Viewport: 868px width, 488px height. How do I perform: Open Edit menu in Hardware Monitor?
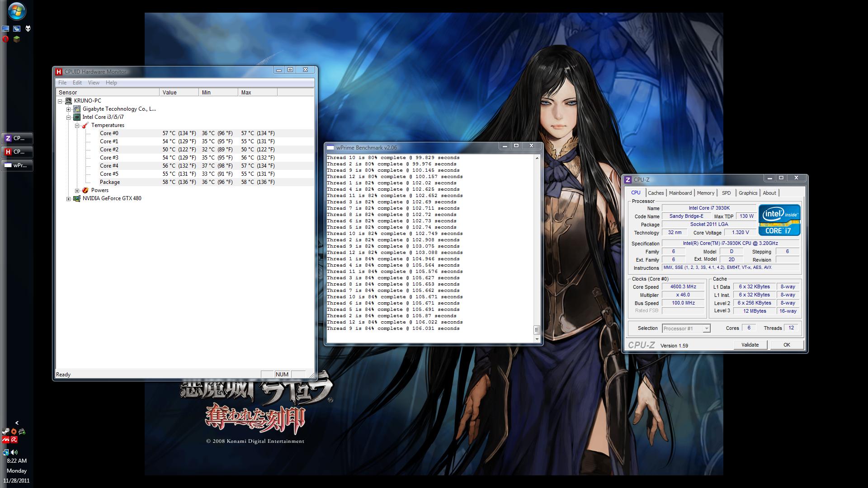[77, 83]
